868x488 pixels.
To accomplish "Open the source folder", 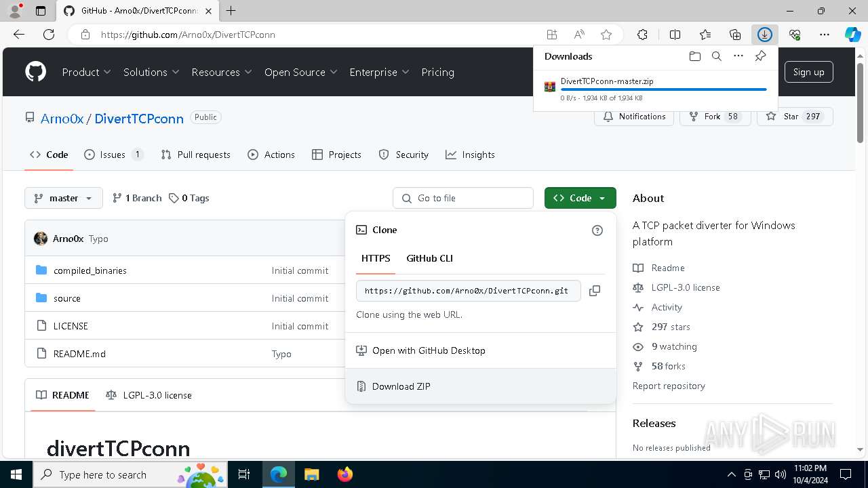I will 67,298.
